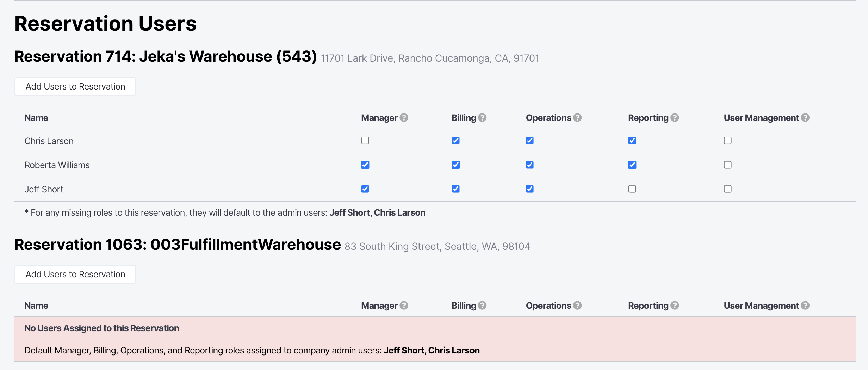
Task: Click Billing help icon in Reservation 714 table
Action: [x=482, y=118]
